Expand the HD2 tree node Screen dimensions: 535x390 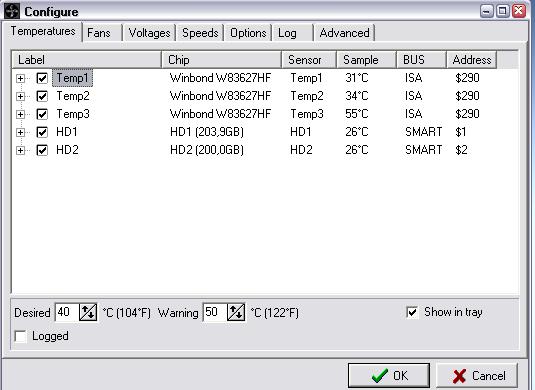pyautogui.click(x=20, y=150)
